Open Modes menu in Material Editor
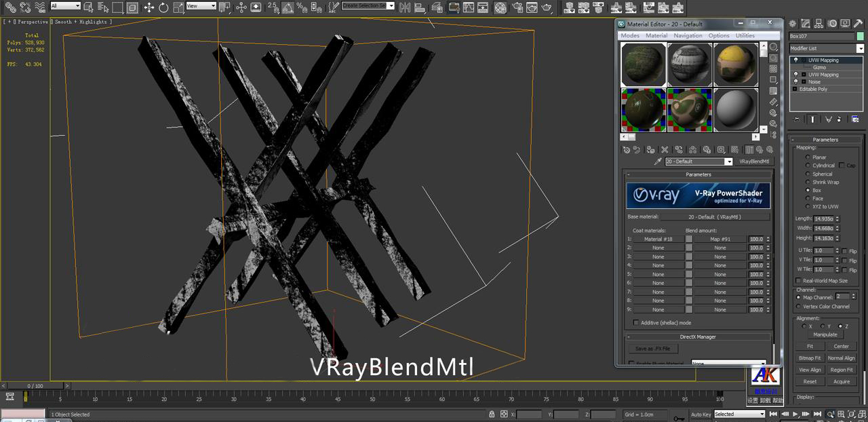This screenshot has height=422, width=868. (x=630, y=35)
